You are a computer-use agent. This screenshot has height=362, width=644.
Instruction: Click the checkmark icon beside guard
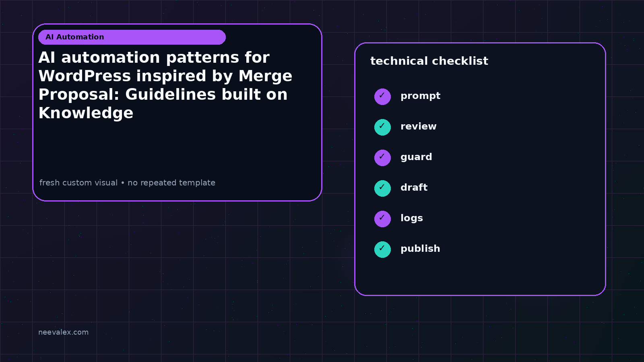[x=382, y=158]
